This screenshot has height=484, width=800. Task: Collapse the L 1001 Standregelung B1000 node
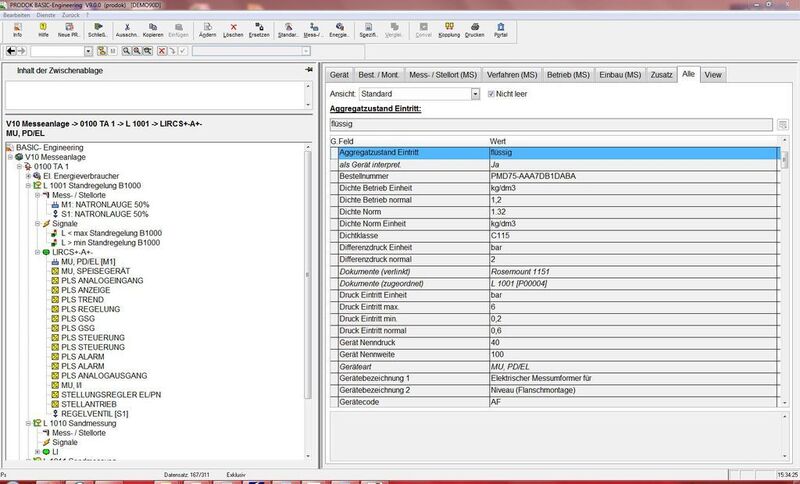pyautogui.click(x=27, y=186)
